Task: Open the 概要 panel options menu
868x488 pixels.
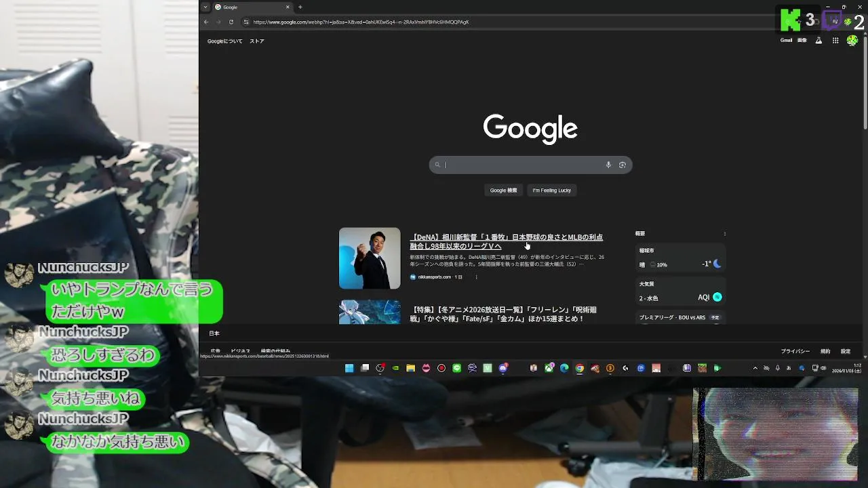Action: 724,234
